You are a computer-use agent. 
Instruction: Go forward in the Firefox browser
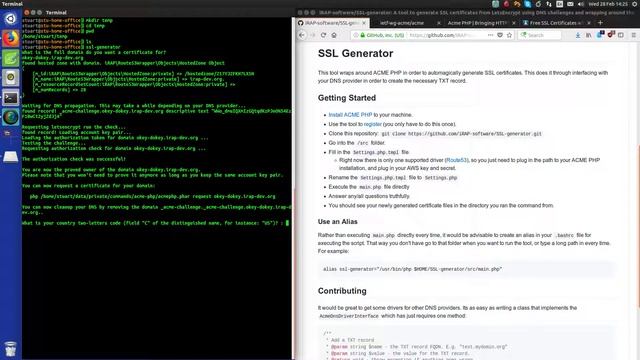[313, 35]
